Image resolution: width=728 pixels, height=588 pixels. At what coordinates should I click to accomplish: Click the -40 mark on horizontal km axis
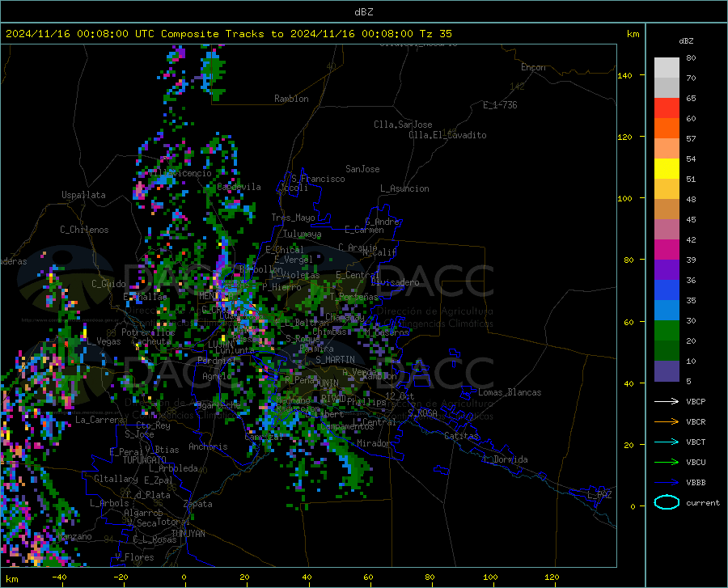[x=59, y=577]
